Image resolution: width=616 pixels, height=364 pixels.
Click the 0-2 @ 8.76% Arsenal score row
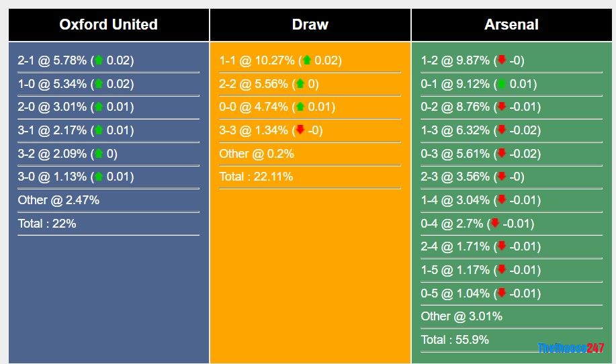[480, 107]
